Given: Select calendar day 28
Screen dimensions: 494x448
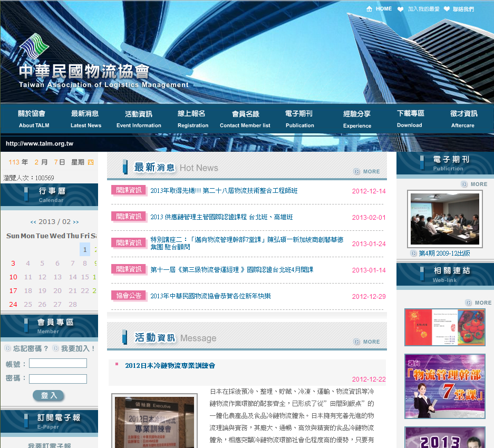Looking at the screenshot, I should (x=73, y=304).
